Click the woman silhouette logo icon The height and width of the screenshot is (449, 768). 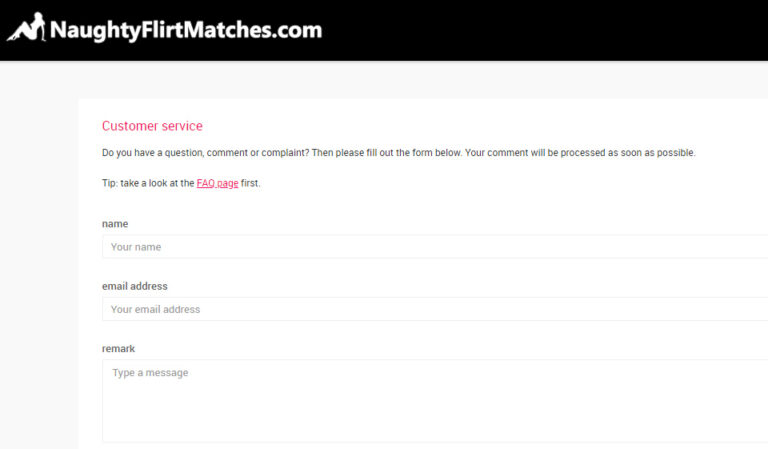(x=26, y=27)
